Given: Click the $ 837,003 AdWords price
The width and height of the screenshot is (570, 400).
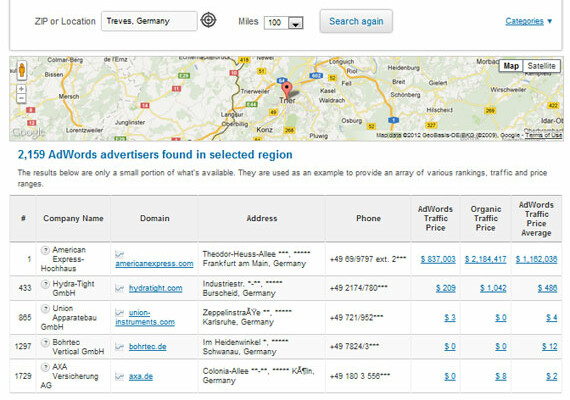Looking at the screenshot, I should click(438, 259).
